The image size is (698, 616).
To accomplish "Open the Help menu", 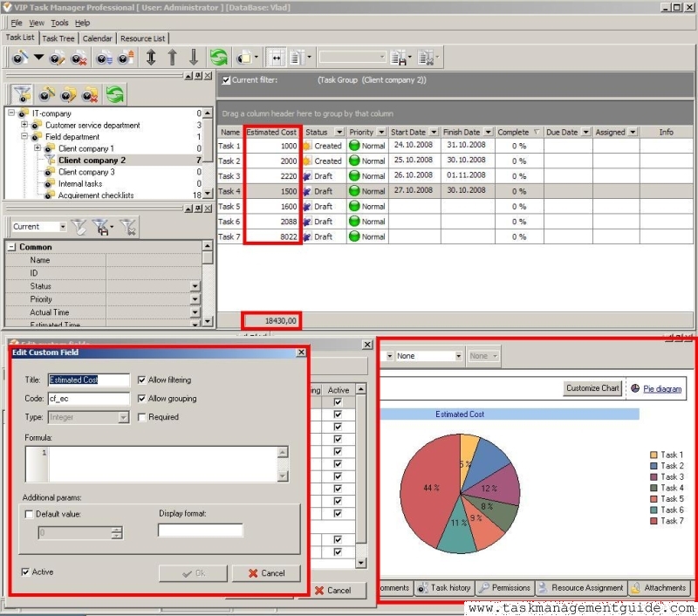I will 82,23.
